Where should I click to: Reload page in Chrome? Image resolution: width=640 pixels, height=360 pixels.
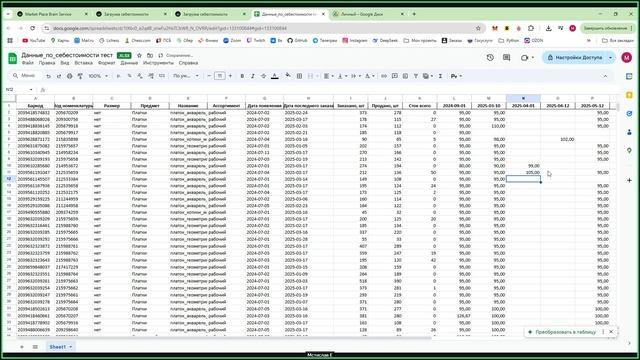(x=33, y=28)
